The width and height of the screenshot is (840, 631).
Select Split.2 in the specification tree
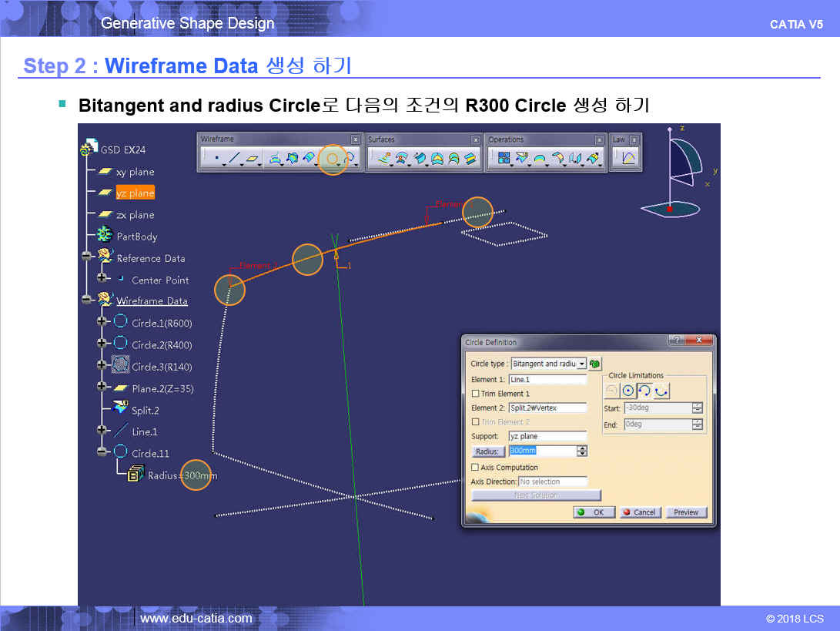click(x=145, y=410)
